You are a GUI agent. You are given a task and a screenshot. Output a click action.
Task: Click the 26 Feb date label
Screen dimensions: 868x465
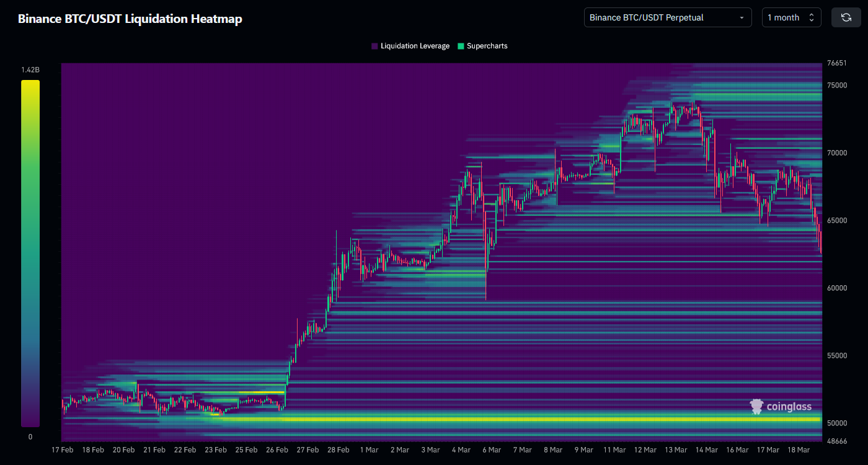click(x=277, y=450)
